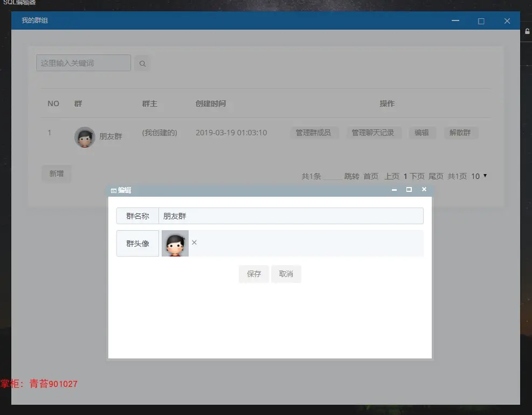Viewport: 532px width, 415px height.
Task: Click the 新增 button
Action: 57,174
